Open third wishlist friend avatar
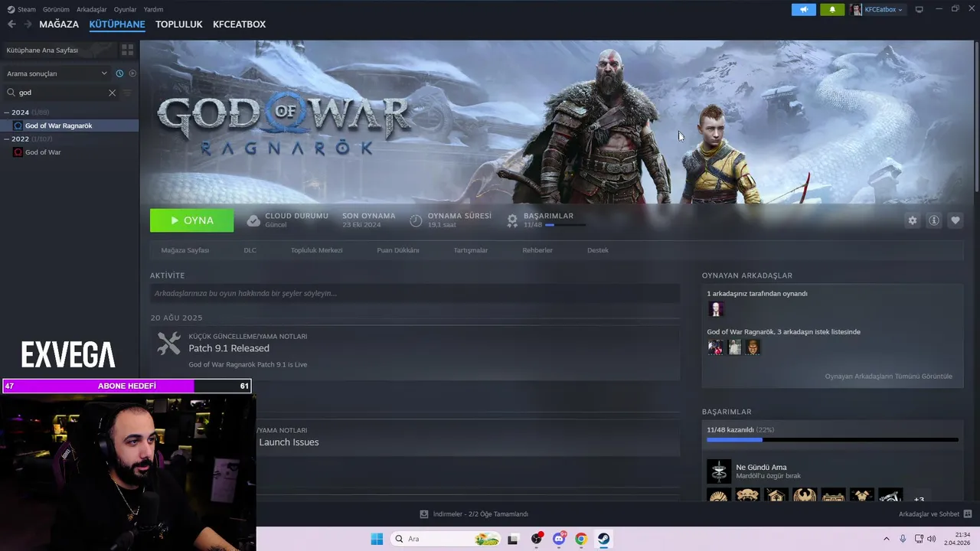 753,347
